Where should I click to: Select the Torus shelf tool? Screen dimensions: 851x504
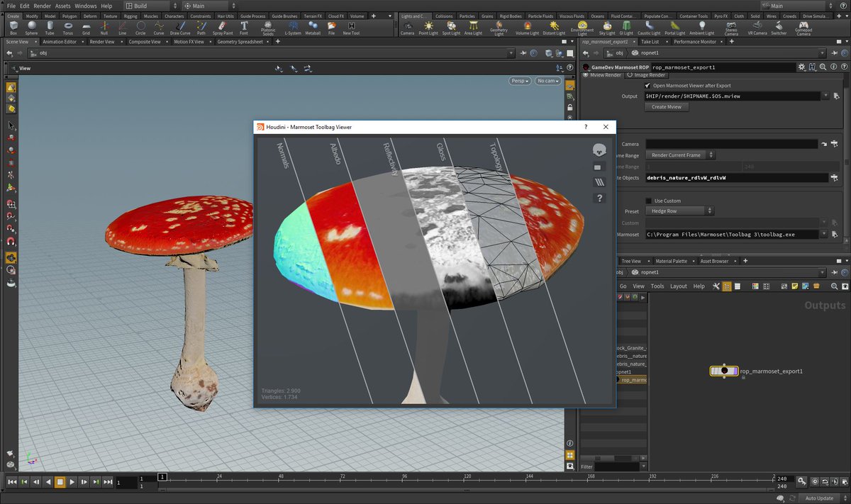67,28
